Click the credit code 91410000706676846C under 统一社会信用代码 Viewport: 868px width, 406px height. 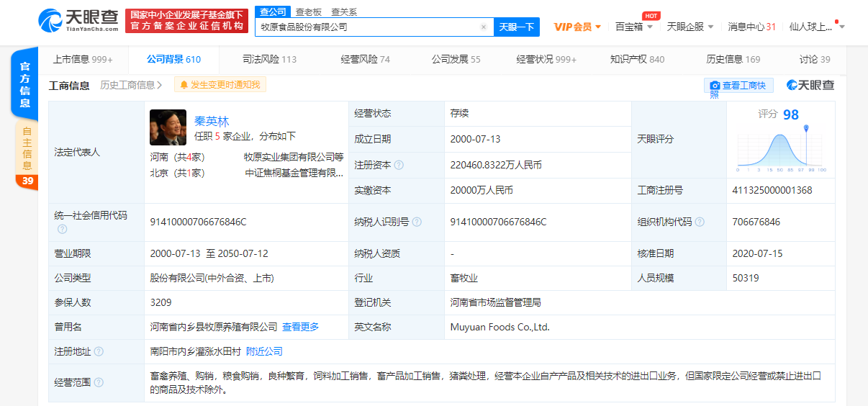coord(198,222)
